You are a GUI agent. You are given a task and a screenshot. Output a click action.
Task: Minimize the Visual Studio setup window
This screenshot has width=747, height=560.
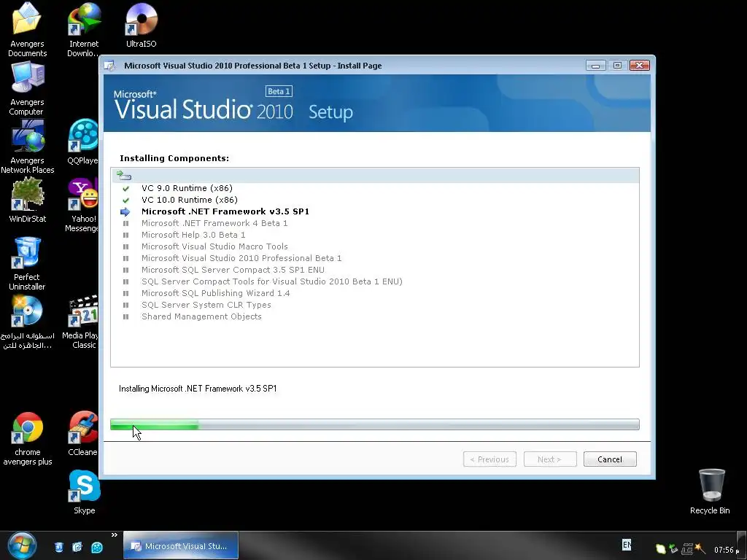595,66
